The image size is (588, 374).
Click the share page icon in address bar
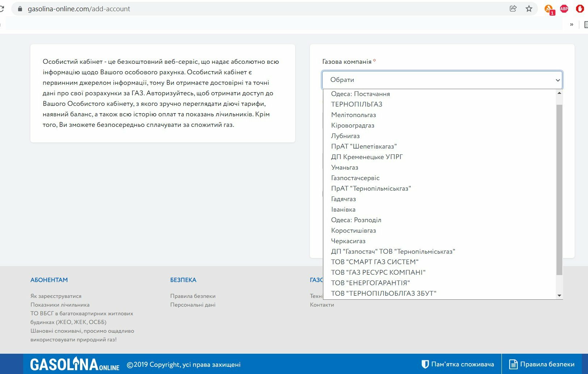(x=513, y=9)
